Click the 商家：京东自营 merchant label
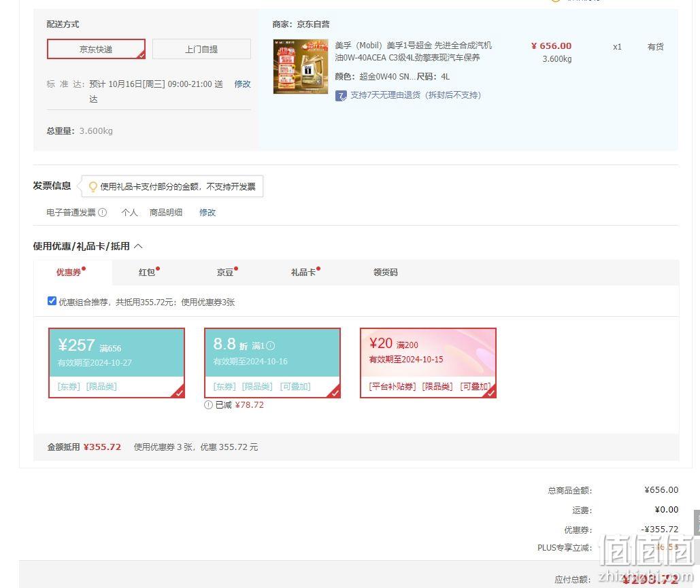The width and height of the screenshot is (700, 588). pyautogui.click(x=301, y=24)
